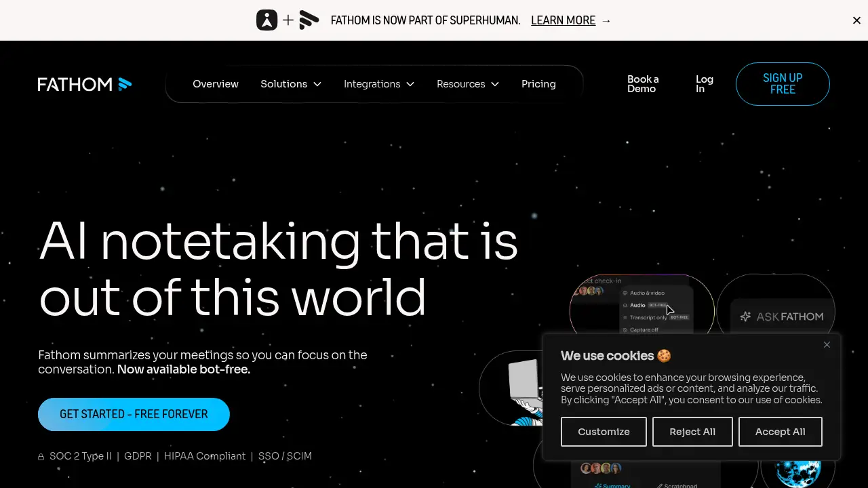868x488 pixels.
Task: Expand the Integrations menu
Action: (379, 84)
